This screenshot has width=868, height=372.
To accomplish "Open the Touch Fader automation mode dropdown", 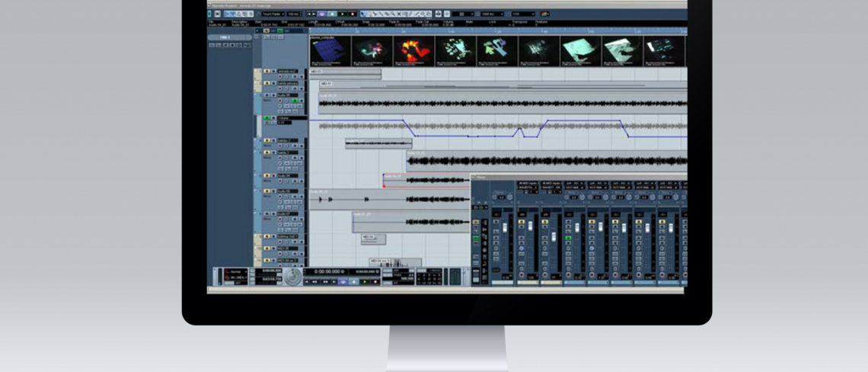I will coord(273,14).
